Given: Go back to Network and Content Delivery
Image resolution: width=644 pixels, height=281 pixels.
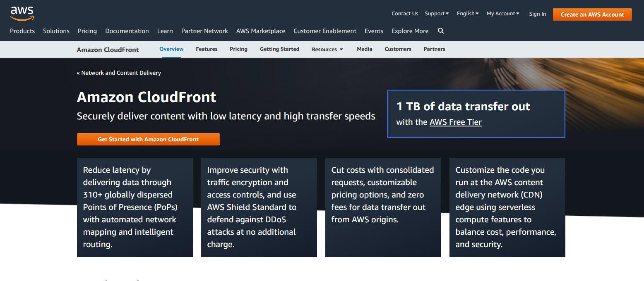Looking at the screenshot, I should pos(119,73).
